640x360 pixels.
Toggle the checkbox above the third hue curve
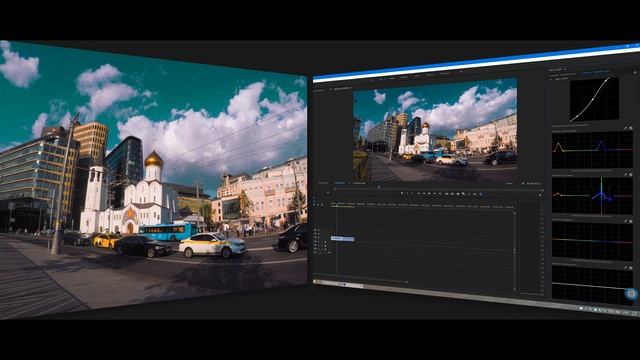631,221
